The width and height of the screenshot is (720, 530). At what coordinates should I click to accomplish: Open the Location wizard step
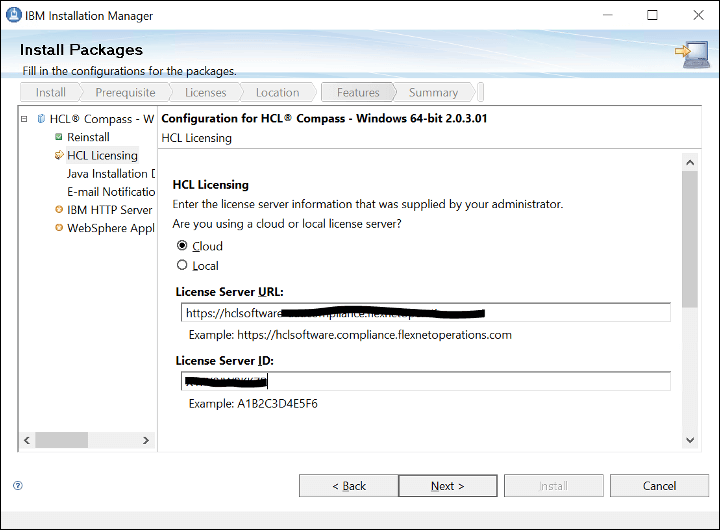(277, 92)
